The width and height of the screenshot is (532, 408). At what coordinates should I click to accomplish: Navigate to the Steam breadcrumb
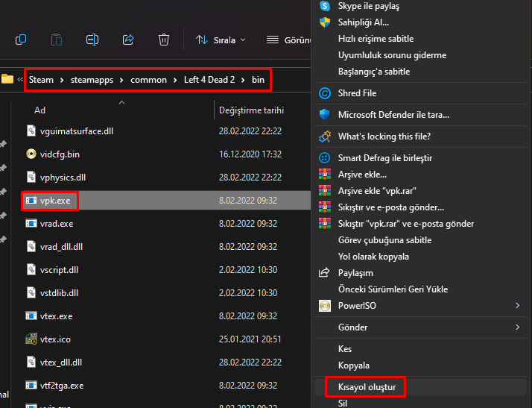[x=41, y=80]
